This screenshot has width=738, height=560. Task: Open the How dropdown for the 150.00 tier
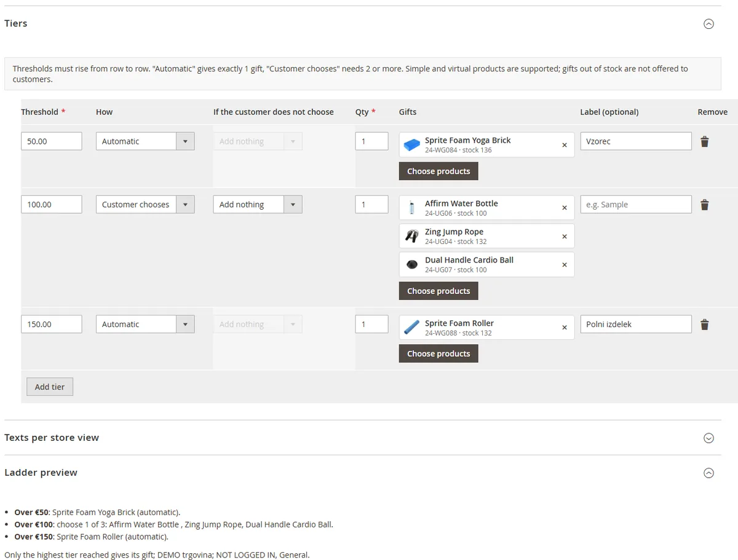145,325
